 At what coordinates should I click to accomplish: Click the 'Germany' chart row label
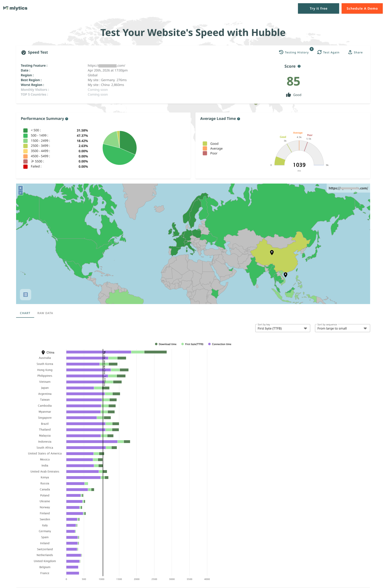click(45, 531)
